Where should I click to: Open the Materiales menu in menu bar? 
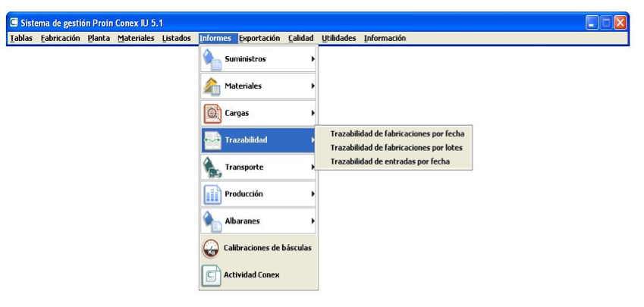click(136, 38)
